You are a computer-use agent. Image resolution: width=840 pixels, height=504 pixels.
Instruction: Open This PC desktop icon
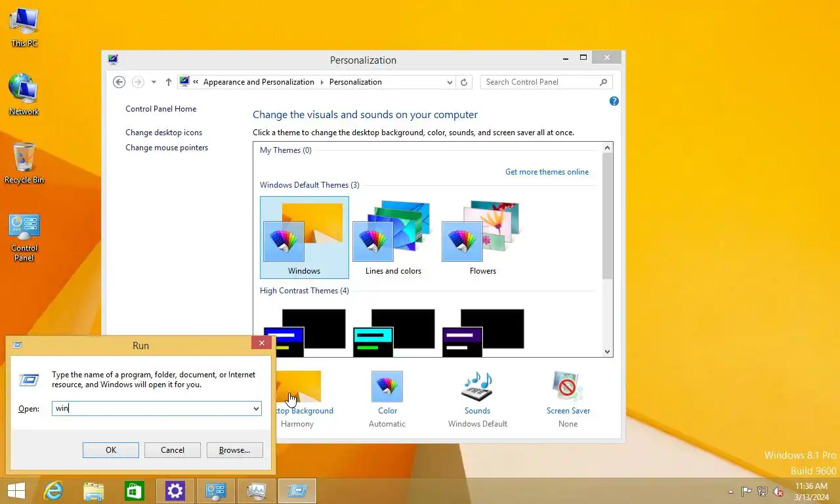click(24, 27)
